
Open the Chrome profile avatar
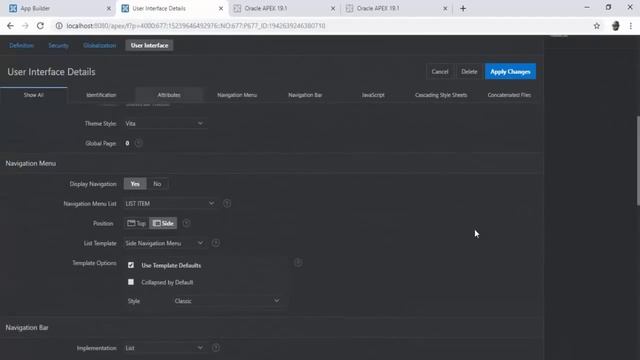pos(616,26)
